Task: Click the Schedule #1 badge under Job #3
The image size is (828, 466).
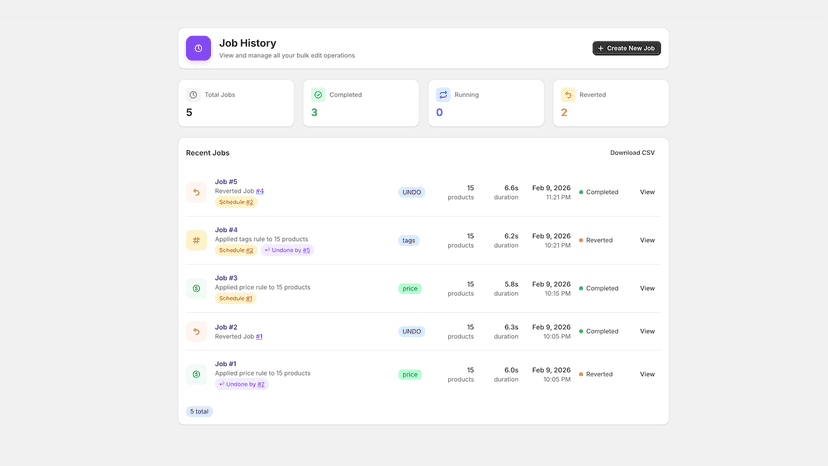Action: pyautogui.click(x=236, y=299)
